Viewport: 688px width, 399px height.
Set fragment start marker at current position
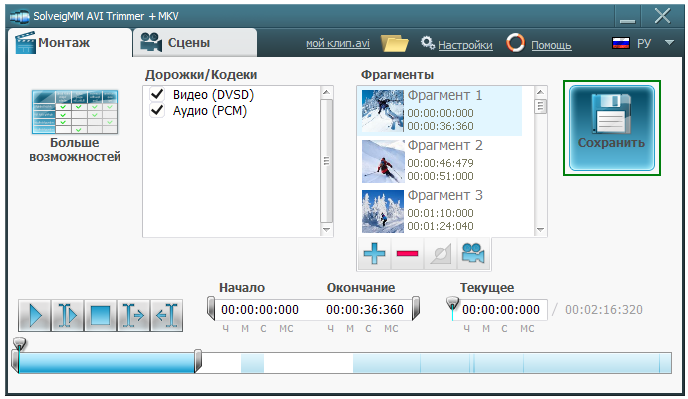tap(133, 315)
